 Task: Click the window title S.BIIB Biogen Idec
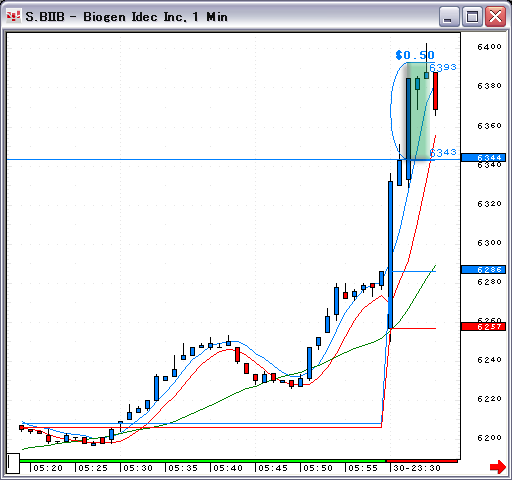126,17
